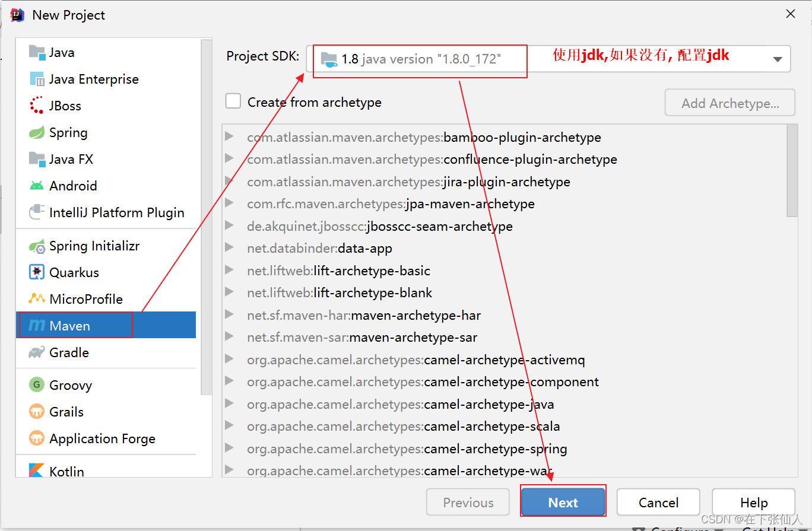Screen dimensions: 812x531
Task: Click the Groovy label
Action: 71,385
